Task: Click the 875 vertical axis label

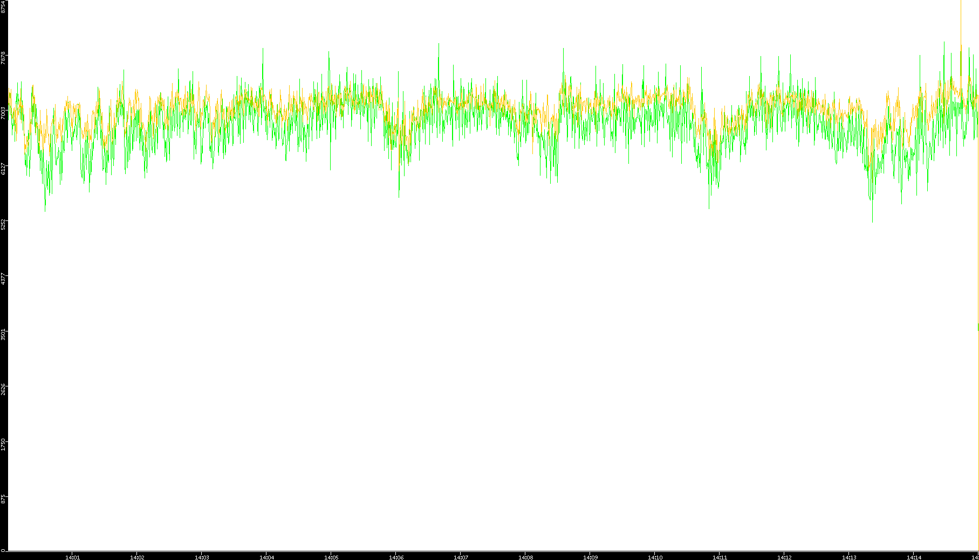Action: (x=3, y=499)
